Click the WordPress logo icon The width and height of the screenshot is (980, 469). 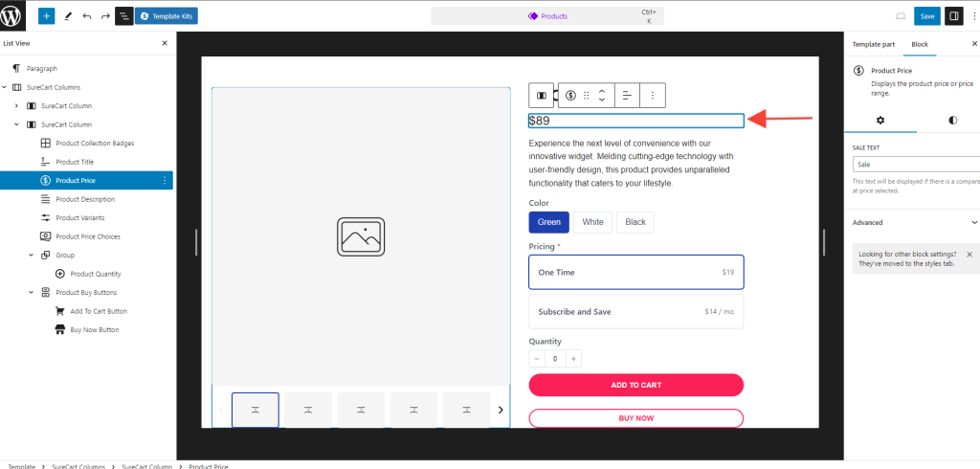pos(15,15)
